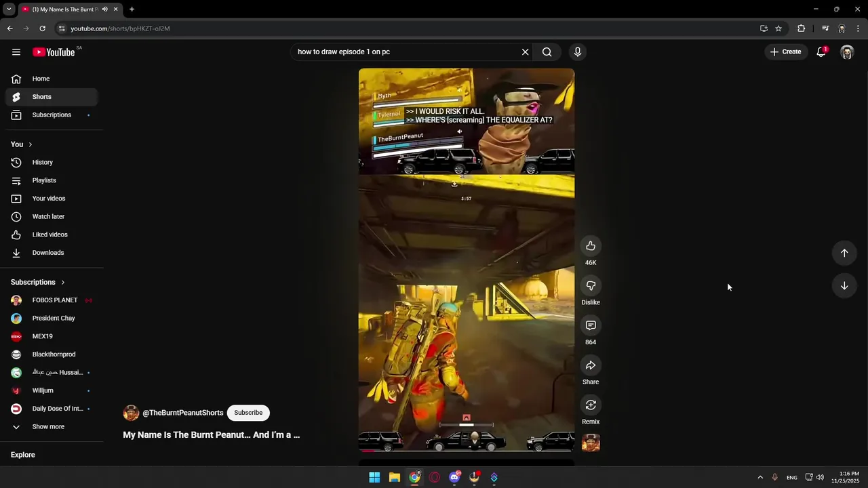868x488 pixels.
Task: Expand the Subscriptions section header
Action: (x=38, y=282)
